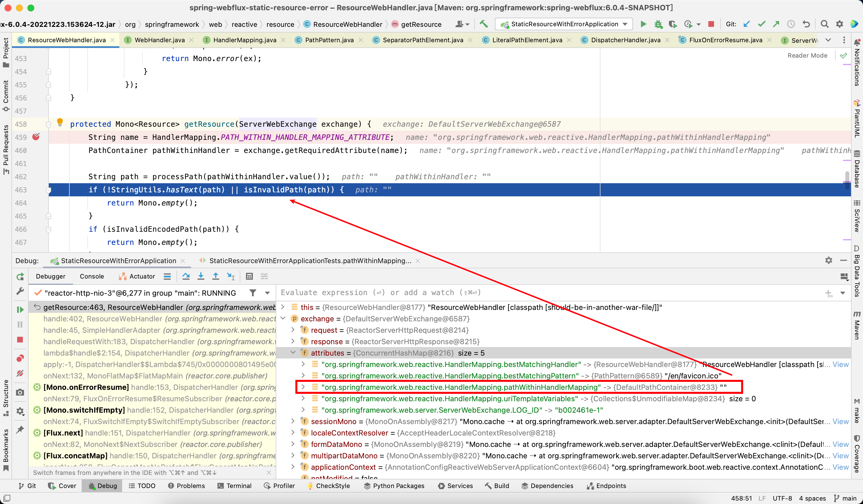Toggle Project tool window on left stripe

click(x=6, y=53)
